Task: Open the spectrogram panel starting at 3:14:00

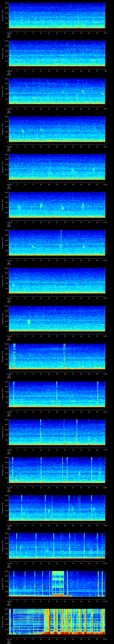Action: (57, 357)
